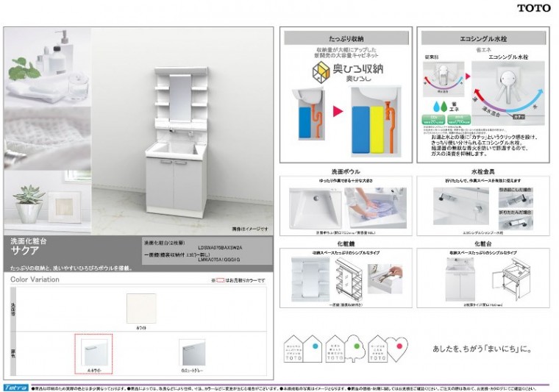The image size is (559, 392).
Task: Click the TOTO house icon with the blue dot
Action: tap(303, 349)
